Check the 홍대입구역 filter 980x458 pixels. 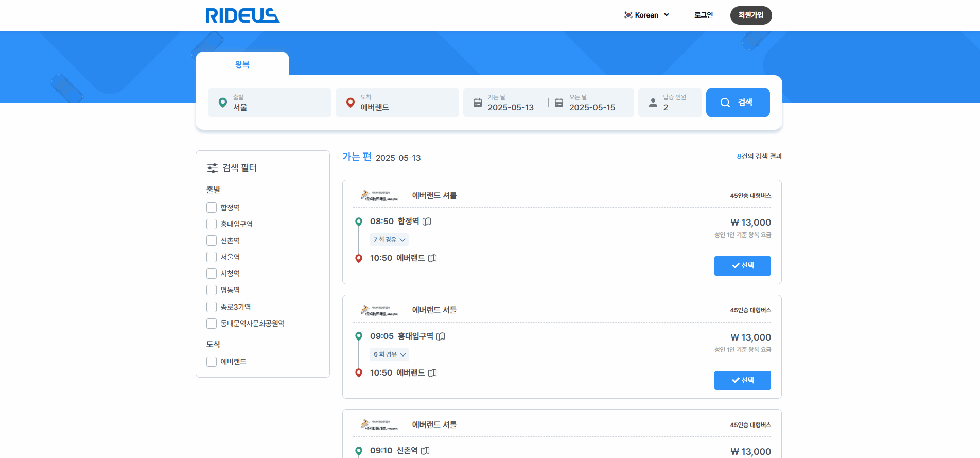click(212, 224)
